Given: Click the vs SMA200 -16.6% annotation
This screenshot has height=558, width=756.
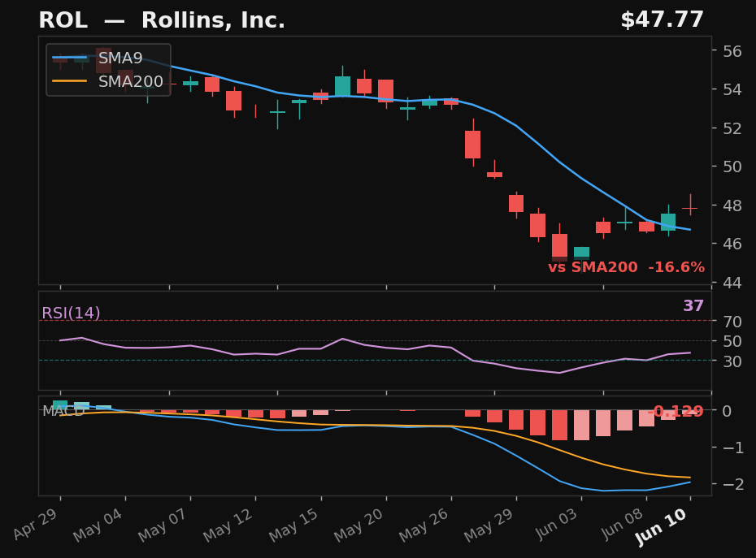Looking at the screenshot, I should 626,267.
